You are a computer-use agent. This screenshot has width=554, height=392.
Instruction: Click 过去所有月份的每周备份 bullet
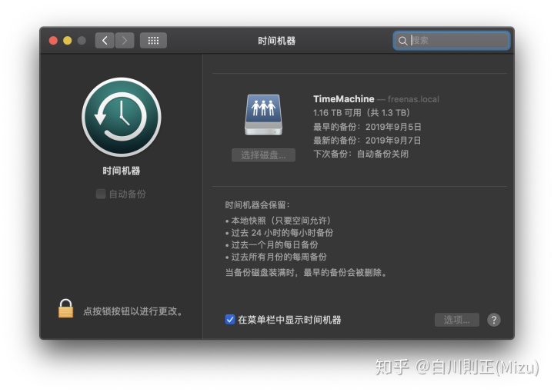click(x=275, y=257)
